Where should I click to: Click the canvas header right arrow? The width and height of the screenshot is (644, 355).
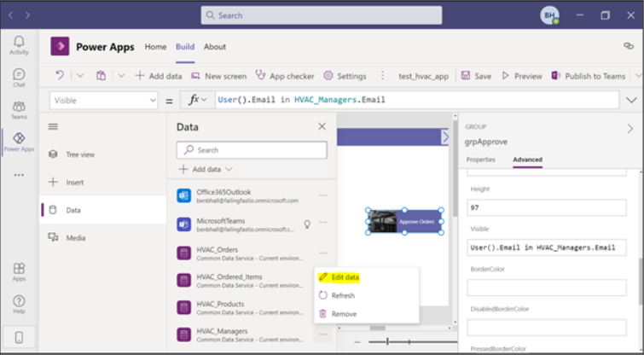coord(444,137)
